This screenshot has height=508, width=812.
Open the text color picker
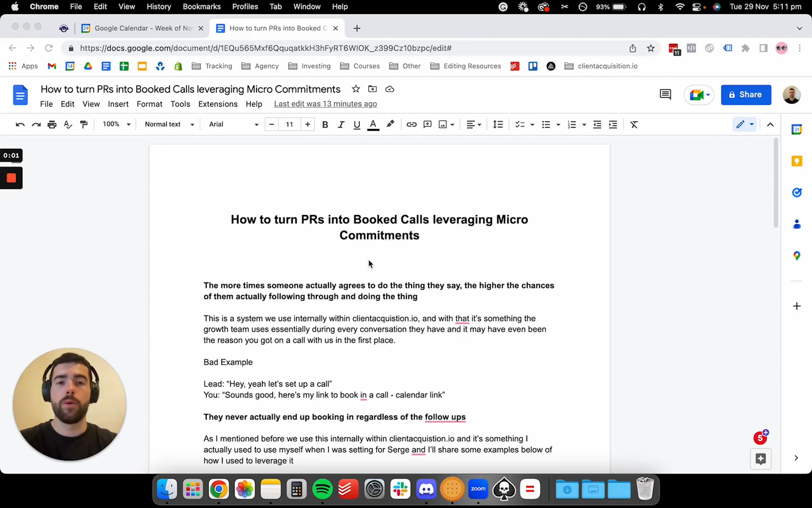pyautogui.click(x=373, y=124)
